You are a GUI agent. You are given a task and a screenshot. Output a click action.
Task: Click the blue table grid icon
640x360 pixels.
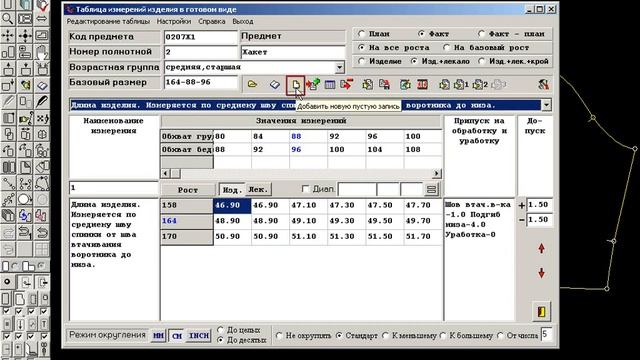pyautogui.click(x=330, y=85)
